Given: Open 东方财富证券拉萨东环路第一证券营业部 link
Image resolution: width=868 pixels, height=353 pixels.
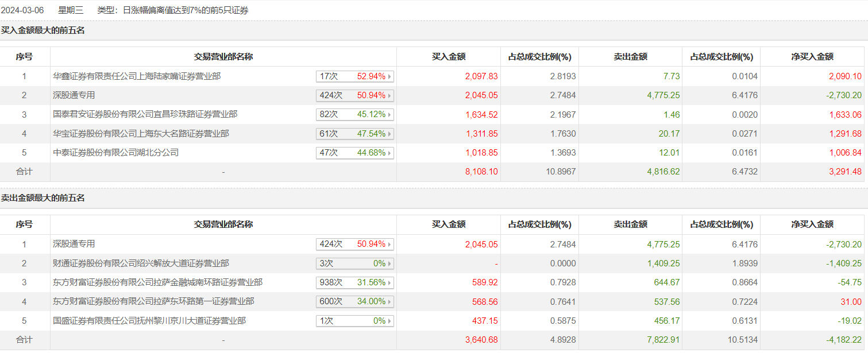Looking at the screenshot, I should coord(153,301).
